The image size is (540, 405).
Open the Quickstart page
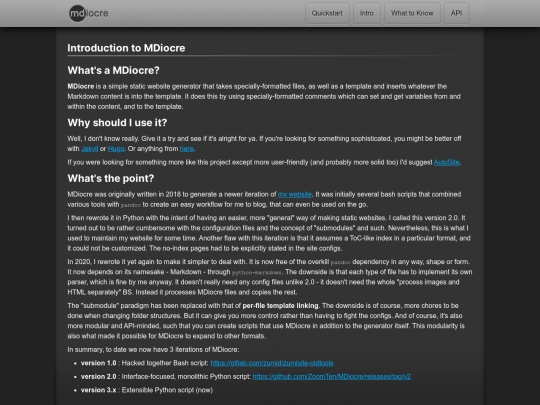point(327,13)
